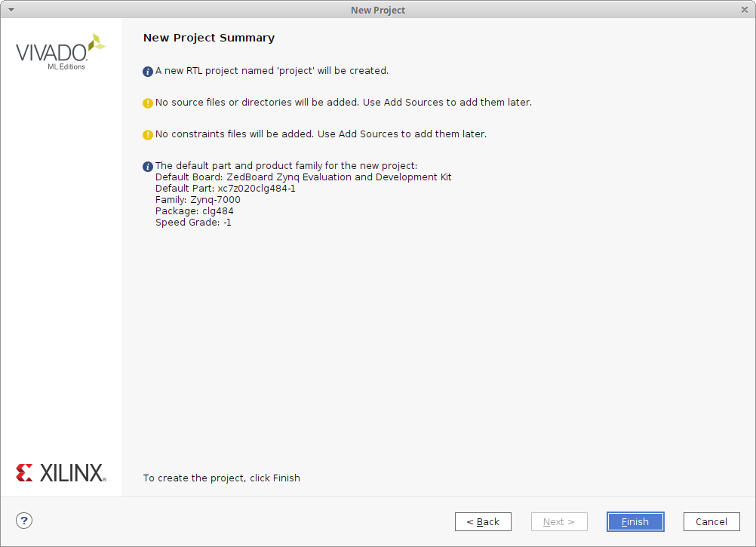The height and width of the screenshot is (547, 756).
Task: Click the info icon beside the RTL project message
Action: click(x=148, y=72)
